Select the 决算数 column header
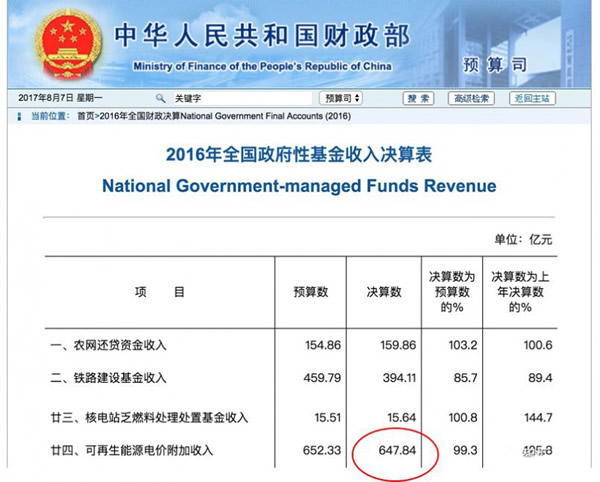Viewport: 600px width, 482px height. (382, 292)
